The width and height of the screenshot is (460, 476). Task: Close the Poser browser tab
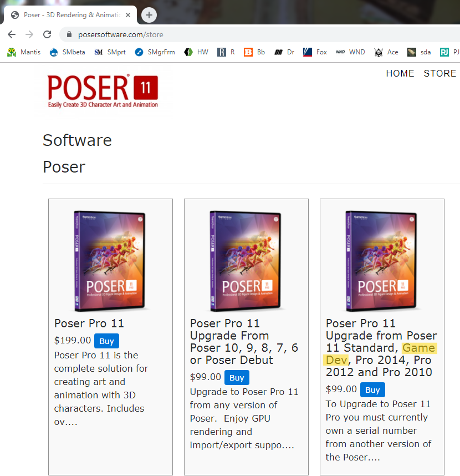tap(128, 15)
